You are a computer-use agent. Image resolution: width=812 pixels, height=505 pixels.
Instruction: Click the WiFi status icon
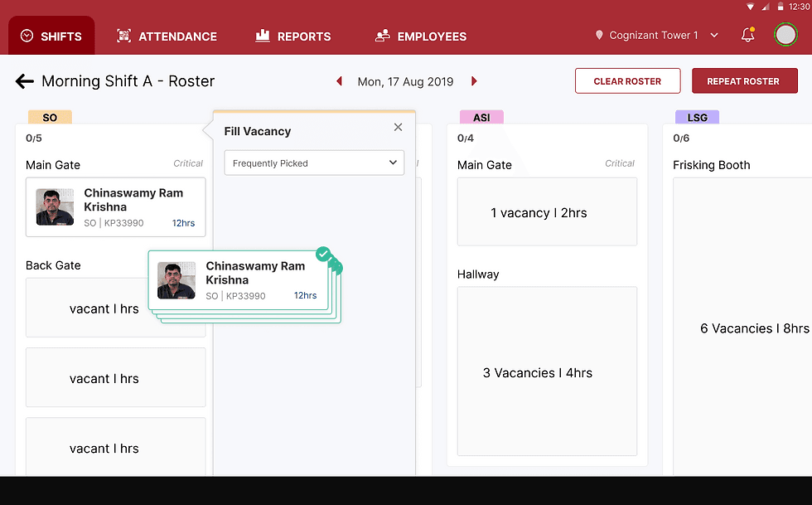point(751,7)
